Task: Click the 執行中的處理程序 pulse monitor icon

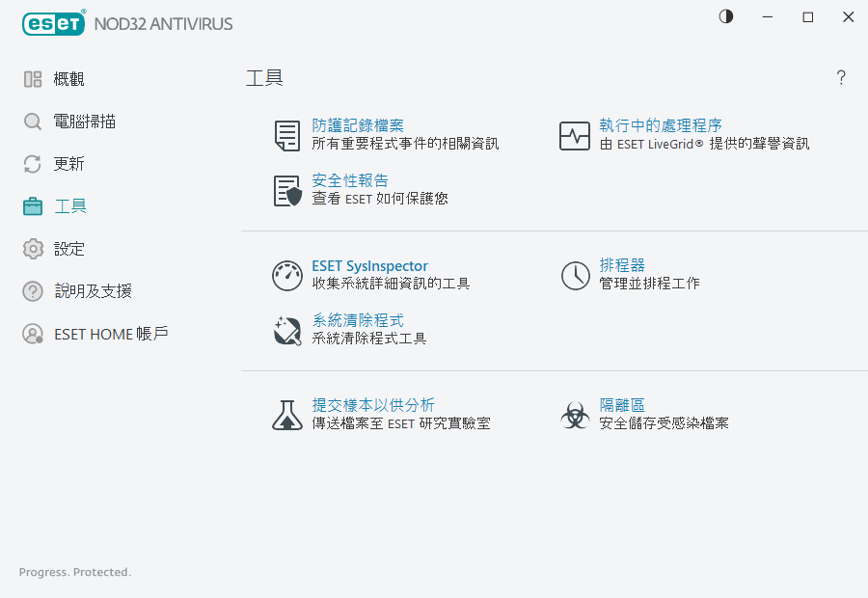Action: pyautogui.click(x=575, y=136)
